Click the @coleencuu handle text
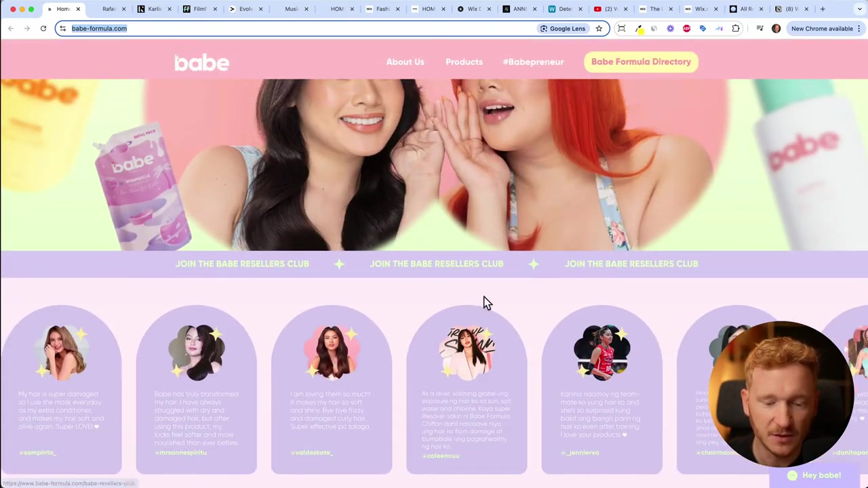Viewport: 868px width, 488px height. [x=441, y=455]
